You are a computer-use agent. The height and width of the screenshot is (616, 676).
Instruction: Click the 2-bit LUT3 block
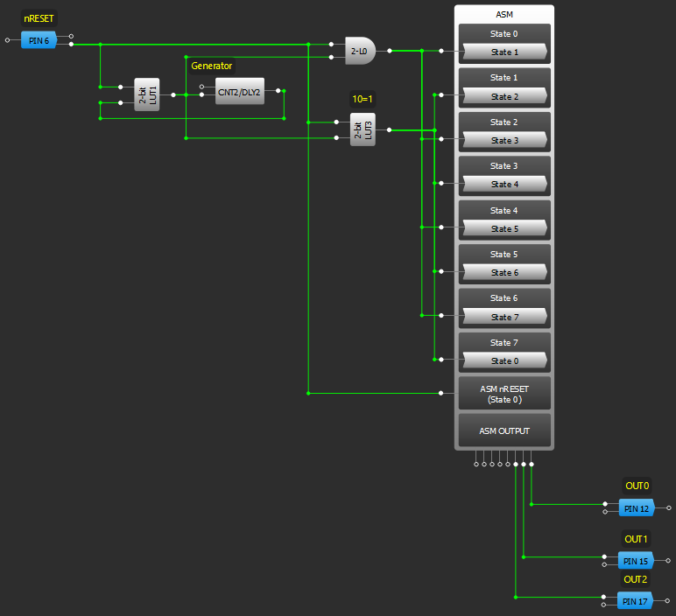coord(363,129)
